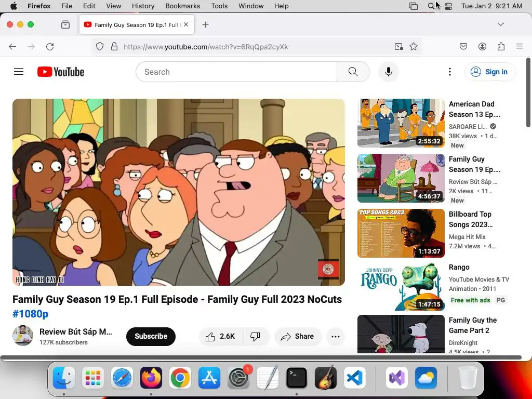Open the Weather app from the Dock
Image resolution: width=532 pixels, height=399 pixels.
[x=426, y=378]
